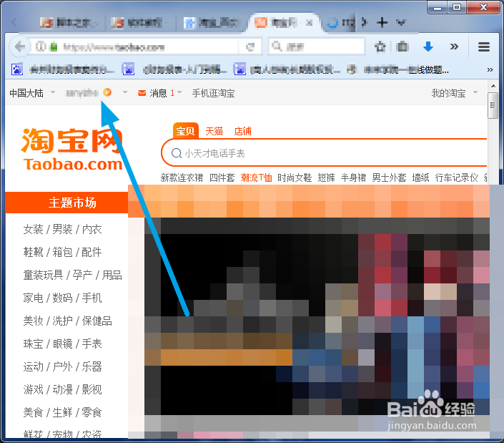This screenshot has height=443, width=504.
Task: Open category 珠宝 / 眼镜 / 手表
Action: [62, 344]
